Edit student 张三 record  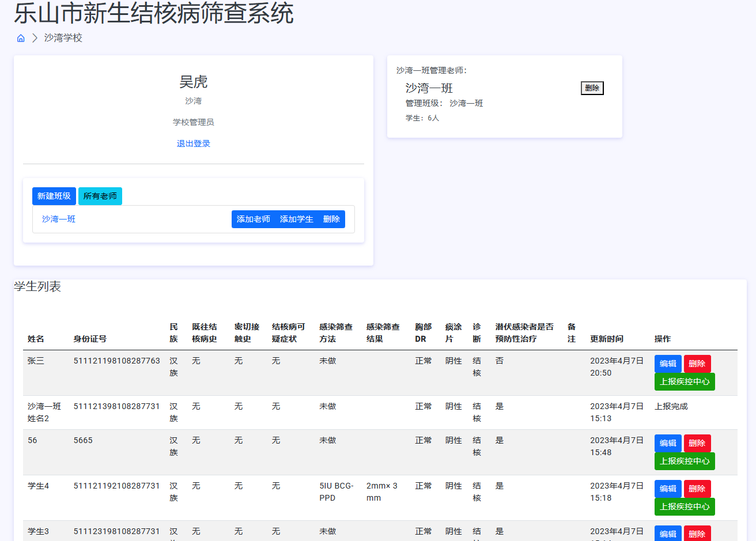[x=668, y=364]
